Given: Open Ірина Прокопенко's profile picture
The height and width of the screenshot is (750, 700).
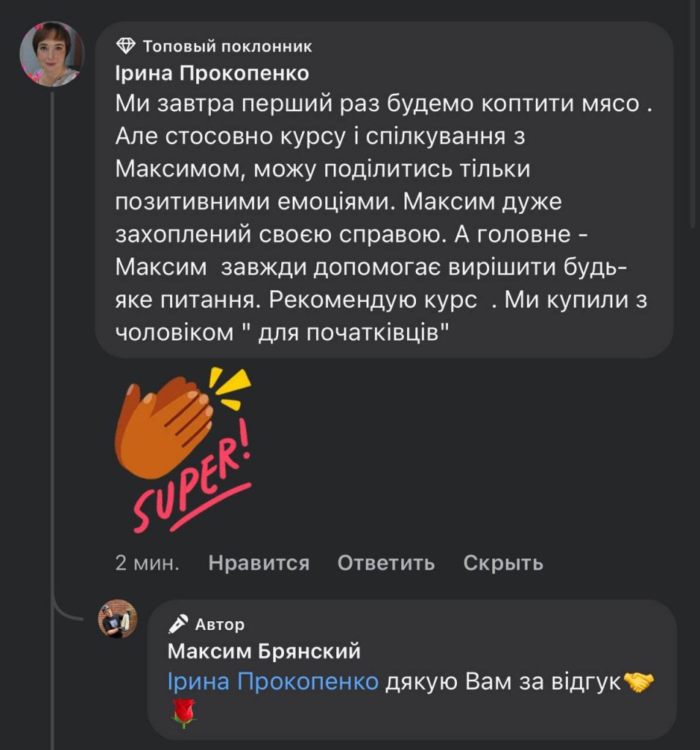Looking at the screenshot, I should [51, 55].
